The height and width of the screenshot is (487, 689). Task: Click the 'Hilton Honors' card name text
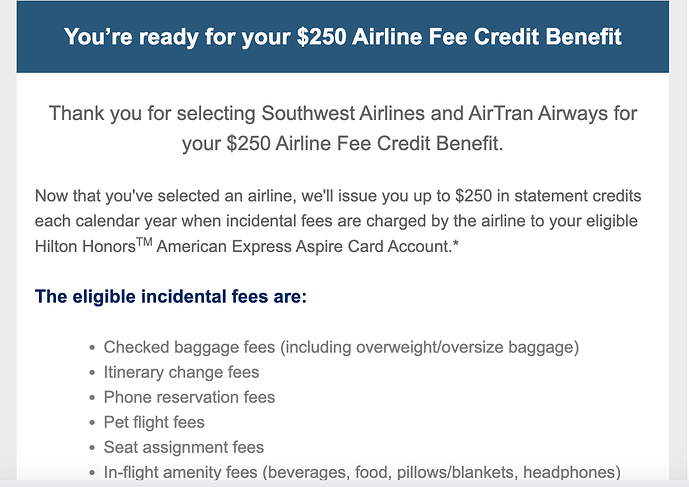85,247
